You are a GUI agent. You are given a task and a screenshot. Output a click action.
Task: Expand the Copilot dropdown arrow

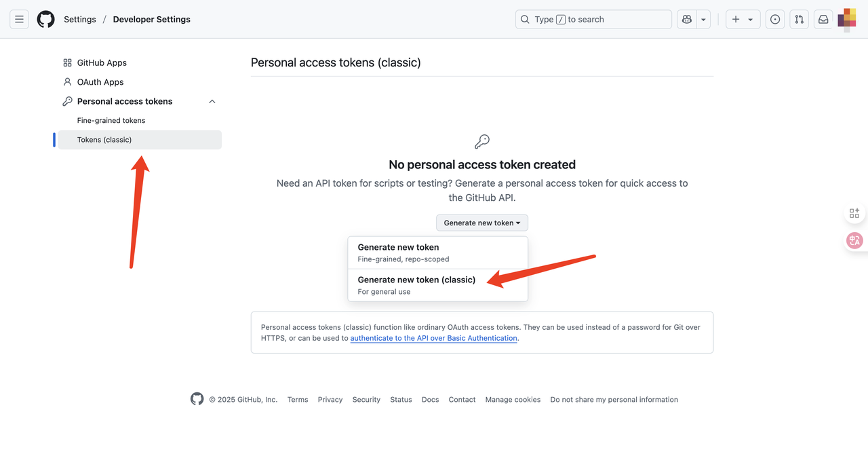(704, 20)
